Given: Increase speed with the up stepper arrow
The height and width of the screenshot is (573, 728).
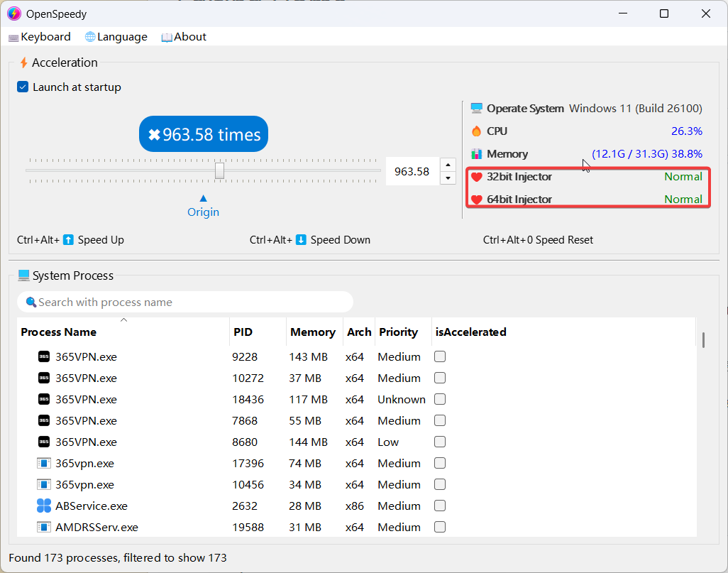Looking at the screenshot, I should tap(448, 165).
